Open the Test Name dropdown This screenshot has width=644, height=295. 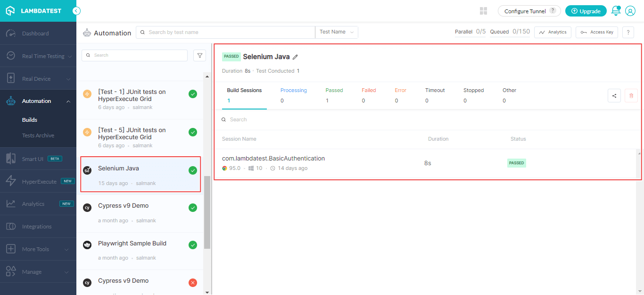pos(336,32)
